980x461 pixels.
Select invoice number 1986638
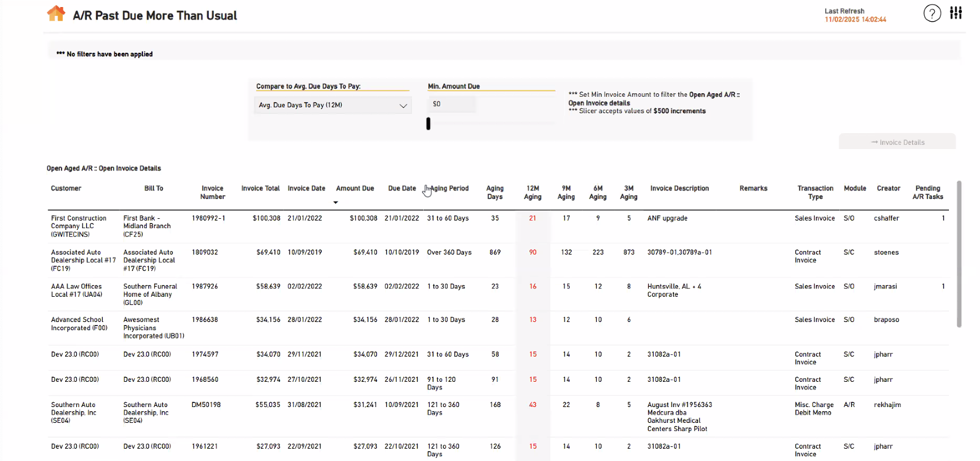205,320
